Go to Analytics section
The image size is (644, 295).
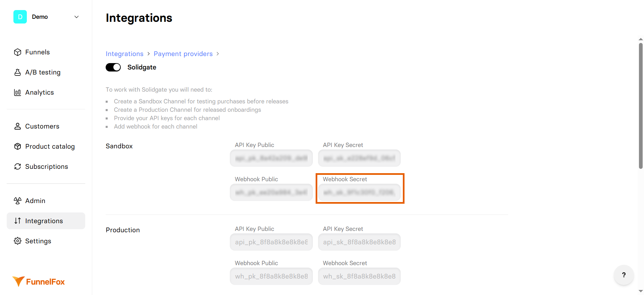(x=46, y=92)
